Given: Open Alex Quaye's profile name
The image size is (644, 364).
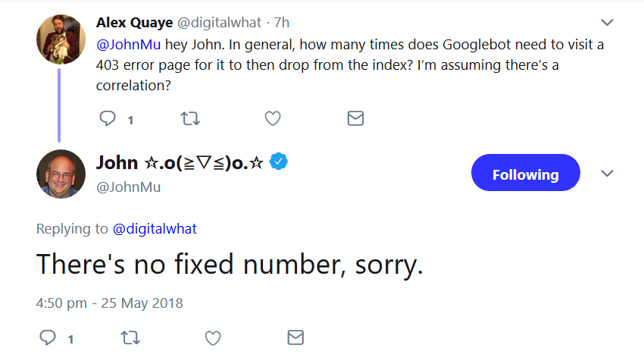Looking at the screenshot, I should (x=134, y=23).
